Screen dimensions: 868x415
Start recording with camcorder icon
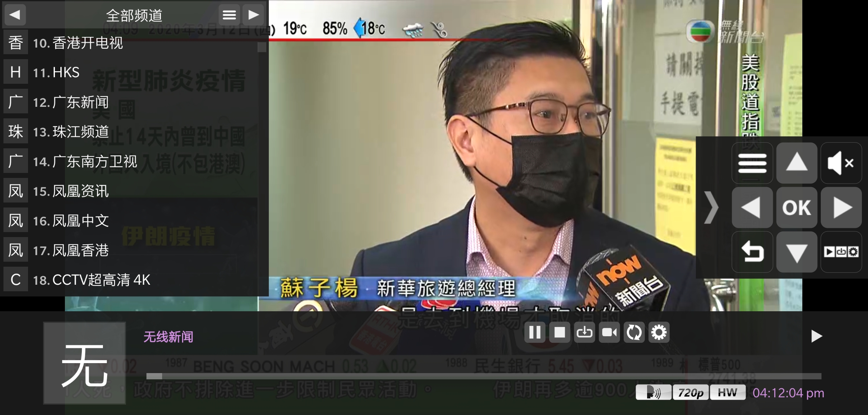609,332
